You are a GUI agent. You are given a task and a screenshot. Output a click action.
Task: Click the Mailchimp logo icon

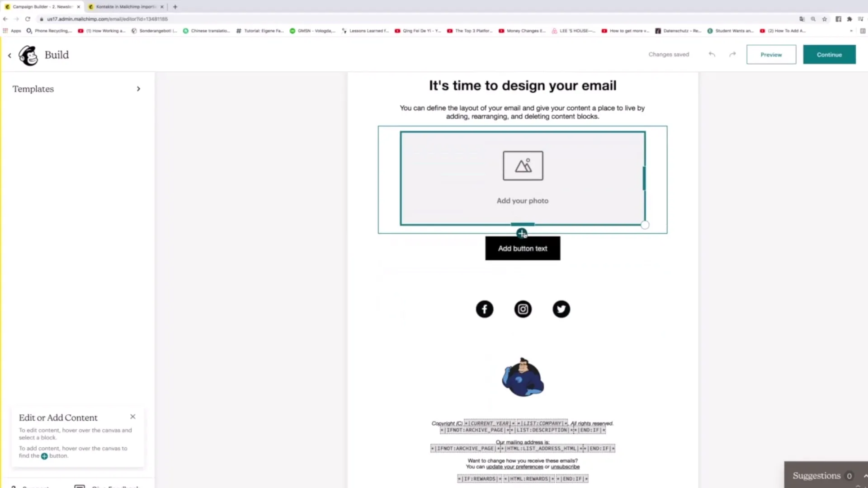pyautogui.click(x=28, y=55)
